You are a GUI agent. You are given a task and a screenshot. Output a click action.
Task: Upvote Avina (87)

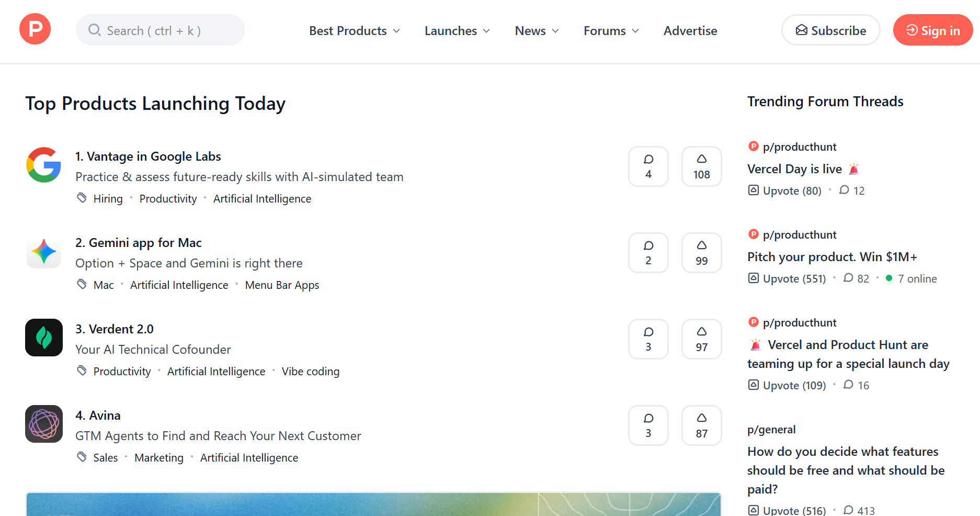click(702, 425)
